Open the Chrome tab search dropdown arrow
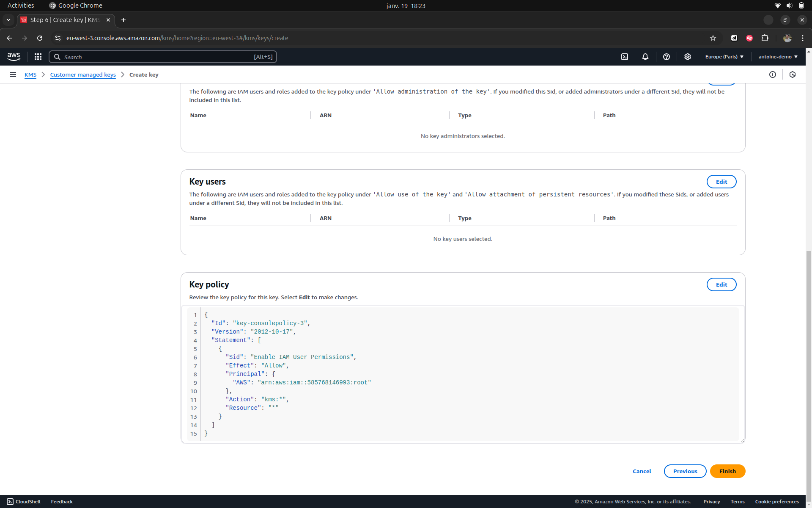Viewport: 812px width, 508px height. [x=8, y=20]
